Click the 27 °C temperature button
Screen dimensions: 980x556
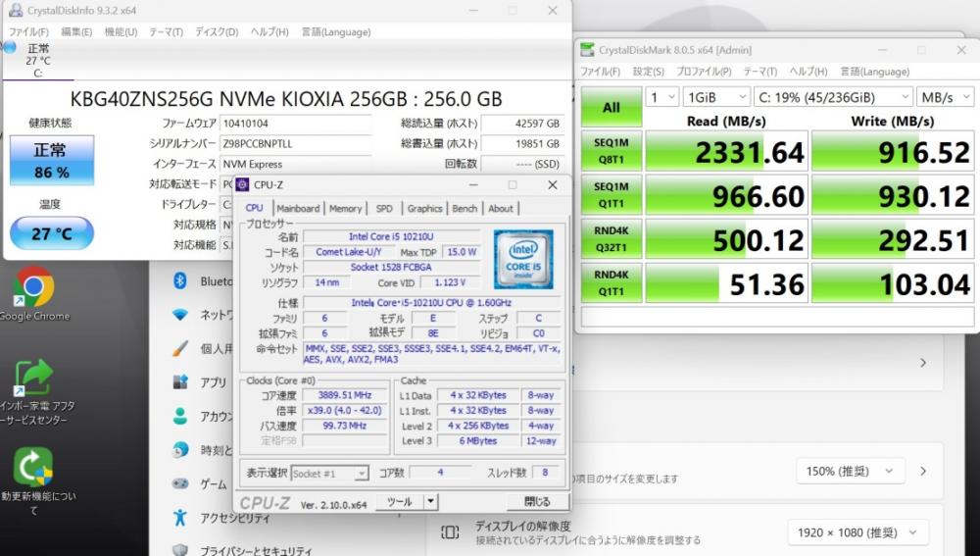52,233
